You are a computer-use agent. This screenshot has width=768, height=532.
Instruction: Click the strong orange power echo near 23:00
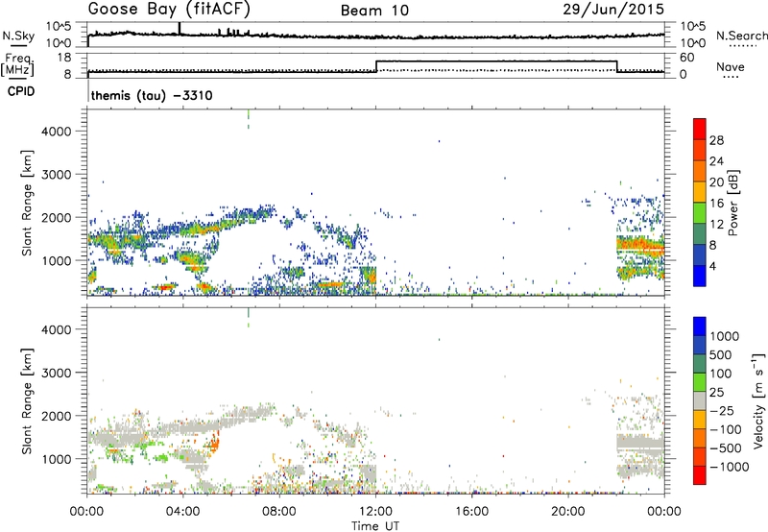tap(639, 244)
